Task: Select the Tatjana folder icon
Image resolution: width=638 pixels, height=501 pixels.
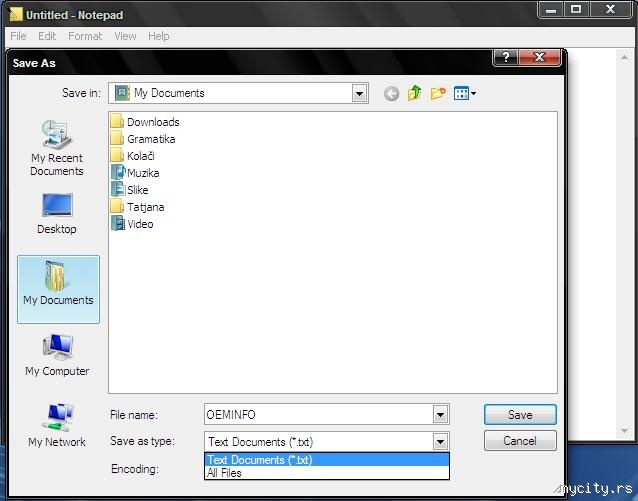Action: tap(117, 207)
